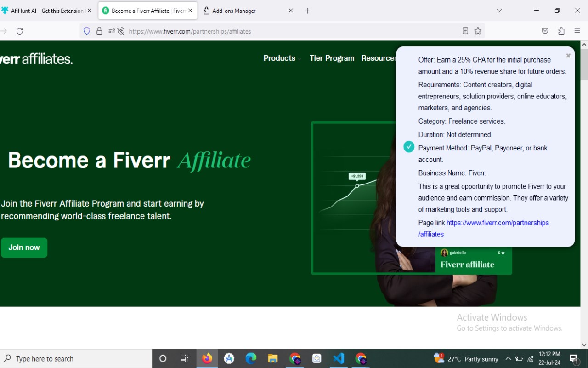Click the Type here to search box

click(76, 358)
